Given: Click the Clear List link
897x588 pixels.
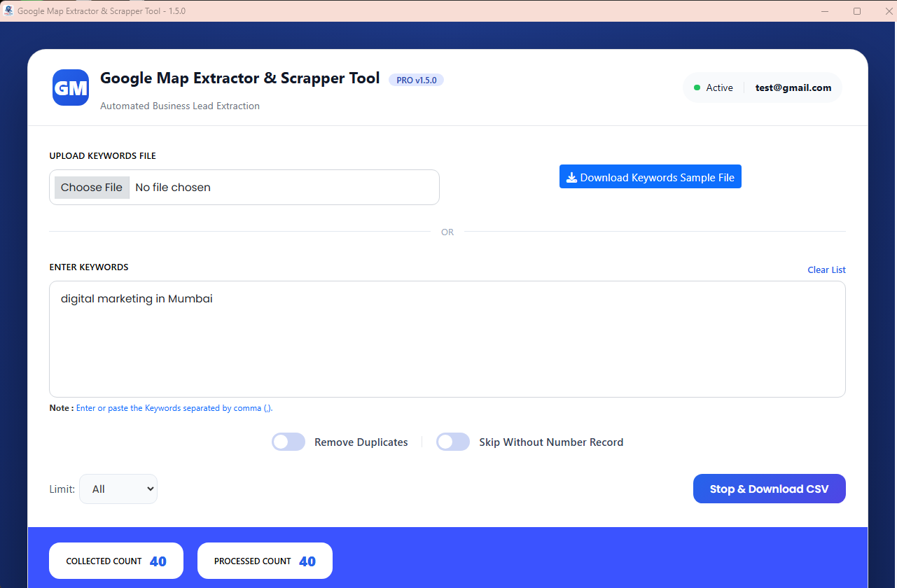Looking at the screenshot, I should point(826,269).
